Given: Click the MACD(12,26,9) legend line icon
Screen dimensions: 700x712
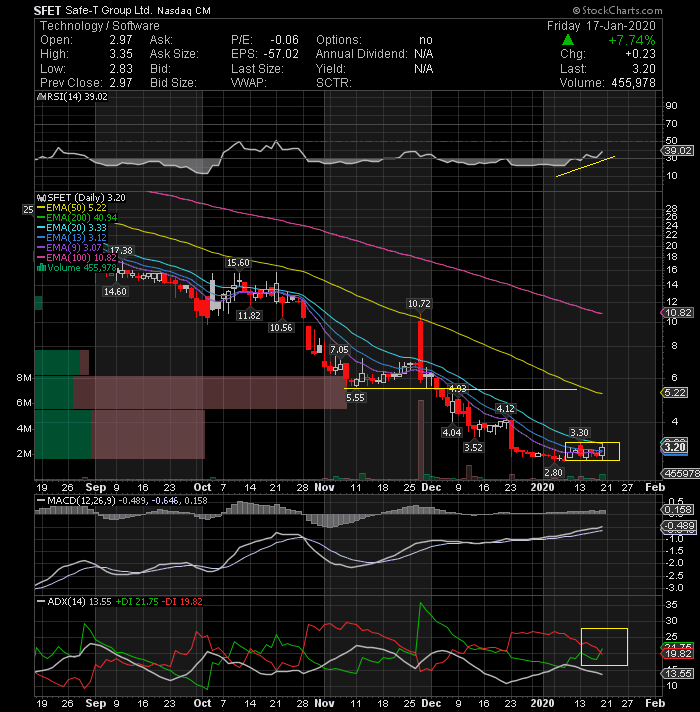Looking at the screenshot, I should [41, 500].
